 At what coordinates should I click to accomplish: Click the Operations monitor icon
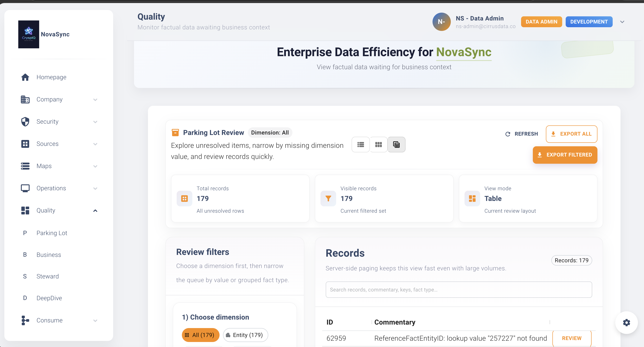click(x=25, y=188)
